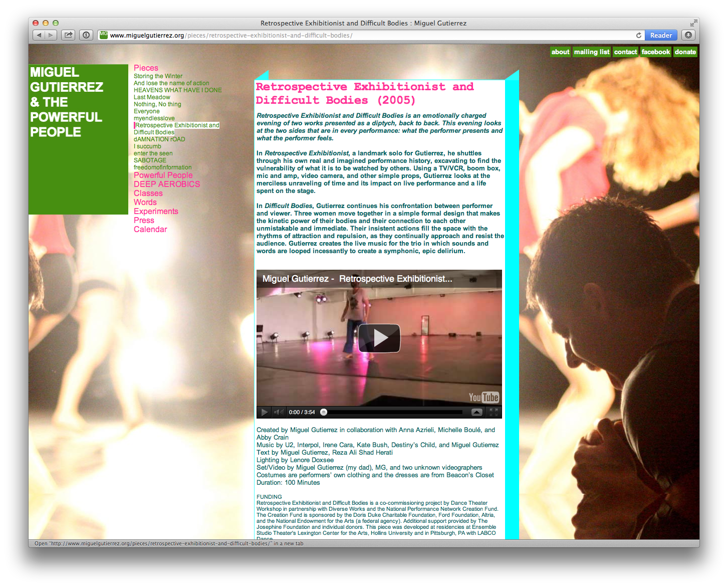
Task: Click the circled info icon in the toolbar
Action: coord(86,35)
